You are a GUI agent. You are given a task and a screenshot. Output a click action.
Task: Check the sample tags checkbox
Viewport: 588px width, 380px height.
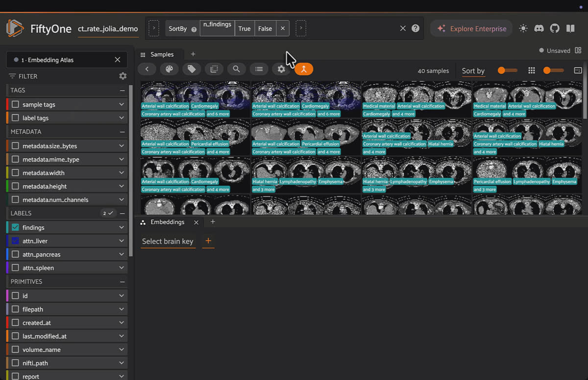[x=16, y=104]
